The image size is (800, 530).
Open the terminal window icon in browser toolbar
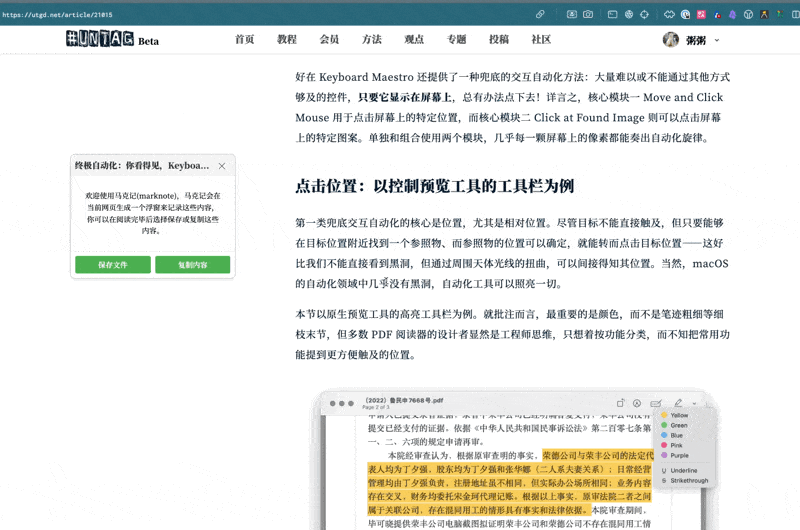coord(612,14)
